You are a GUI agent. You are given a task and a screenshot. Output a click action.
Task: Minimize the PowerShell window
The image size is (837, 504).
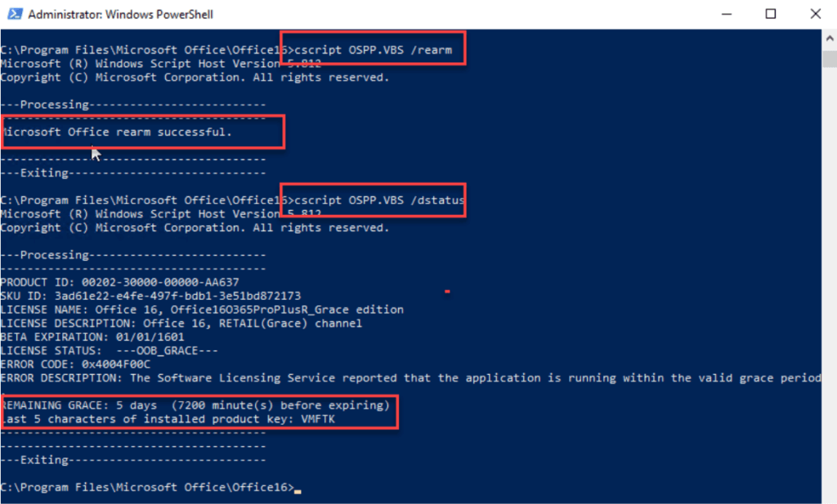[725, 14]
